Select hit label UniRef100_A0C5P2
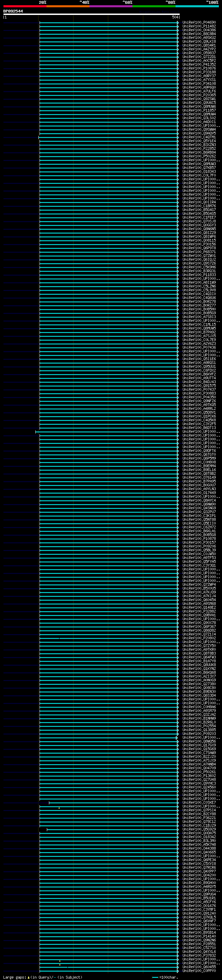Viewport: 222px width, 980px height. tap(199, 60)
